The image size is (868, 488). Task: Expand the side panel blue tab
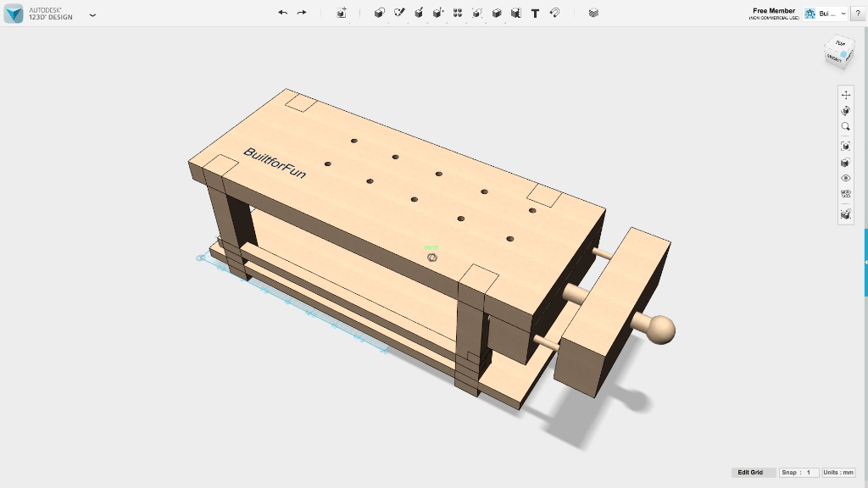865,263
